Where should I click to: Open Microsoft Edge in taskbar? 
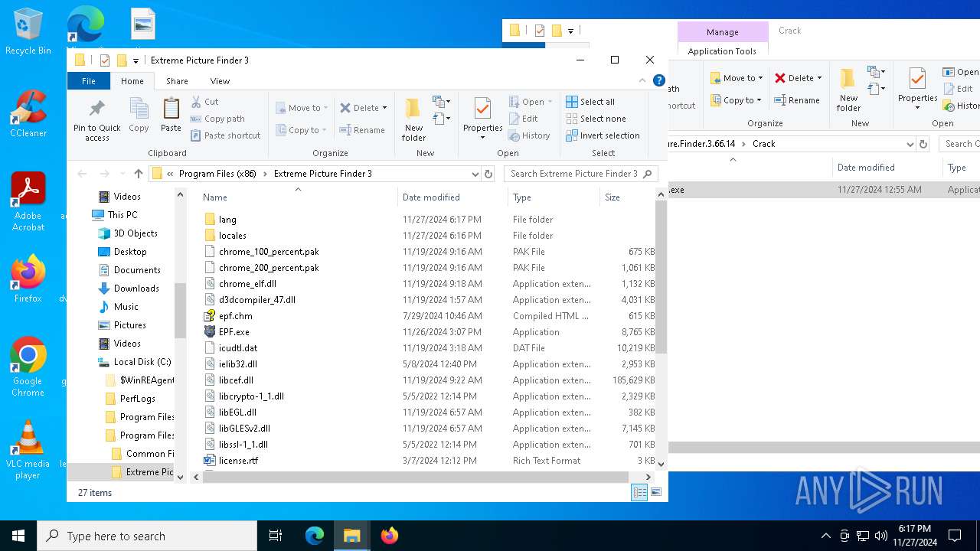[315, 536]
